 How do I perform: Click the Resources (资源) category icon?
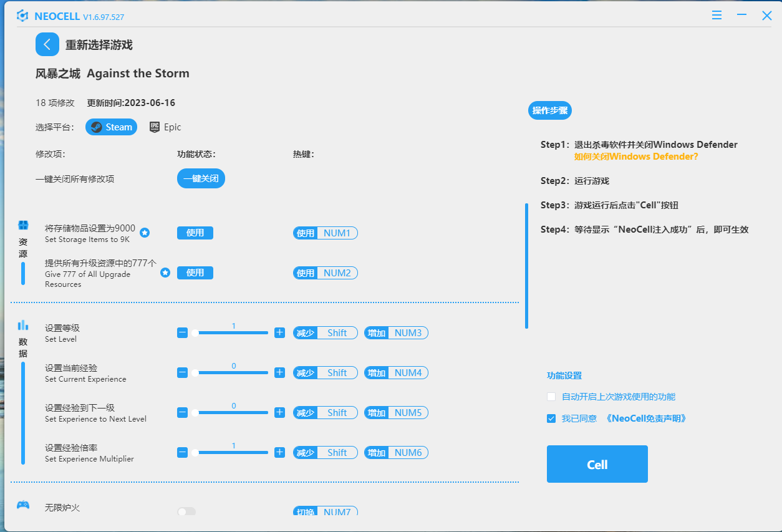point(23,225)
